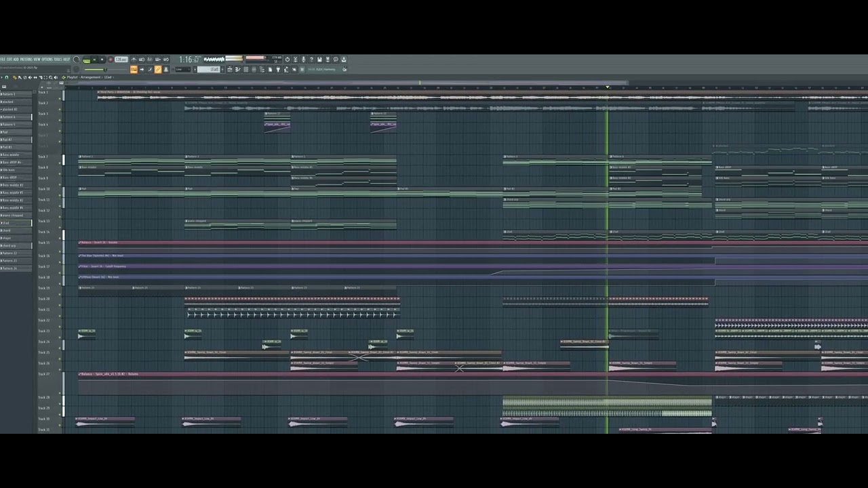
Task: Select the Draw pencil tool in playlist toolbar
Action: click(14, 77)
